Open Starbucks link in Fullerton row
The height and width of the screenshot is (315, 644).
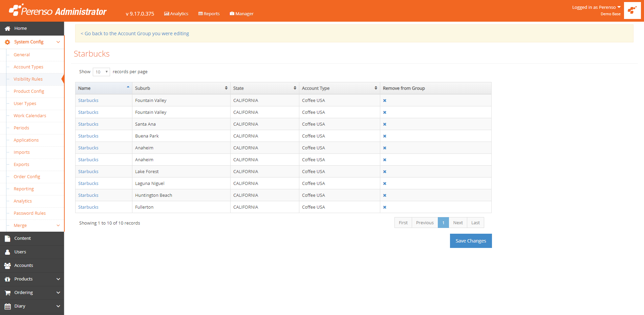point(88,207)
